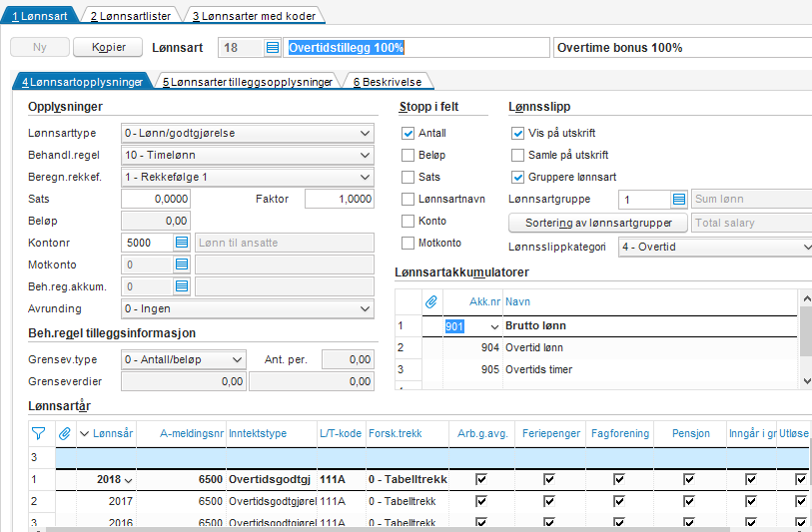
Task: Toggle Antall checkbox under Stopp i felt
Action: click(408, 133)
